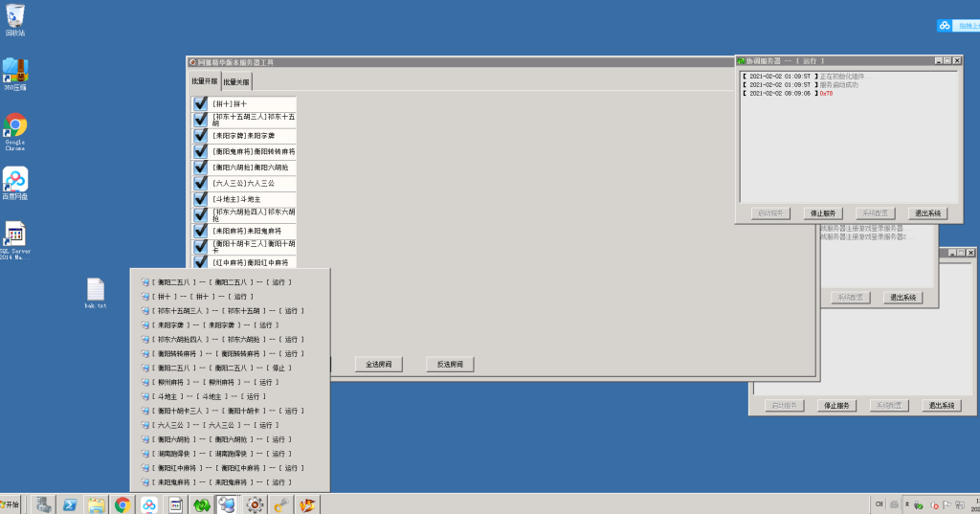Open the Recycle Bin desktop icon
Image resolution: width=980 pixels, height=514 pixels.
click(x=15, y=20)
